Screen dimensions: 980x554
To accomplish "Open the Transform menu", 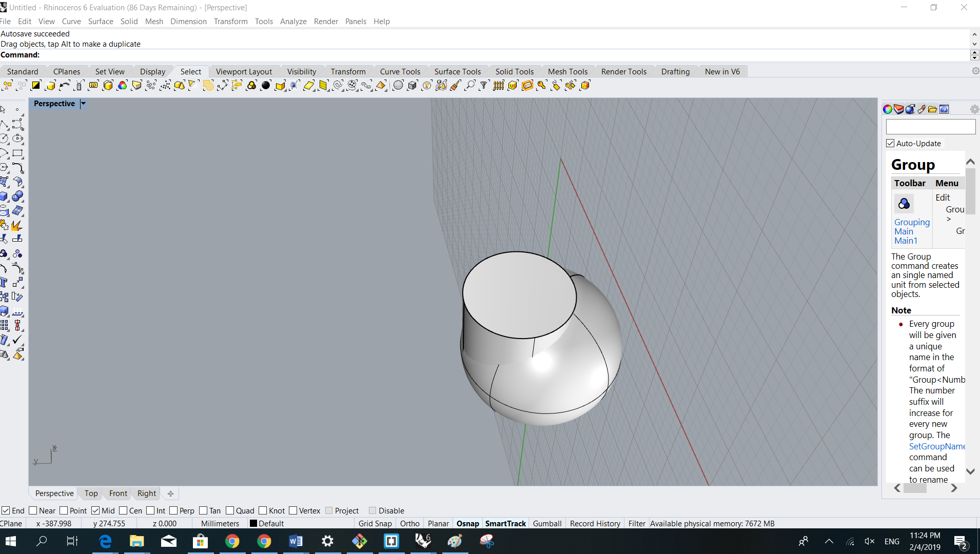I will click(x=230, y=22).
